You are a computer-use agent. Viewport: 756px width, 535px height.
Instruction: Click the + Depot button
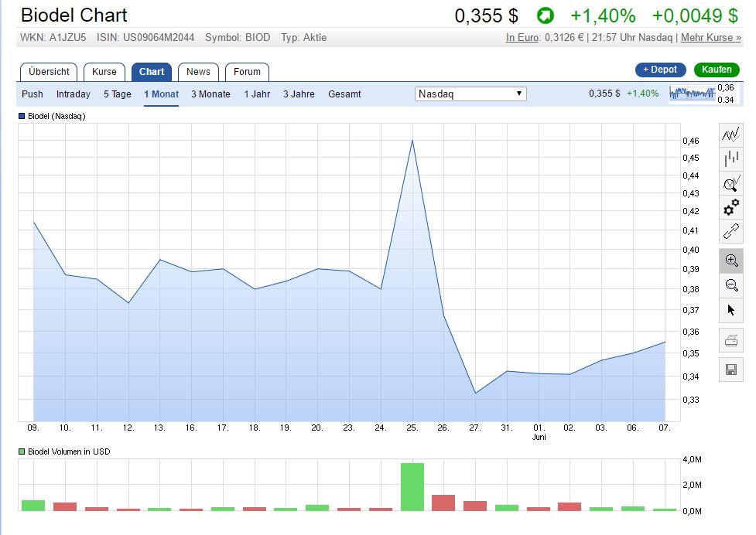pyautogui.click(x=660, y=70)
